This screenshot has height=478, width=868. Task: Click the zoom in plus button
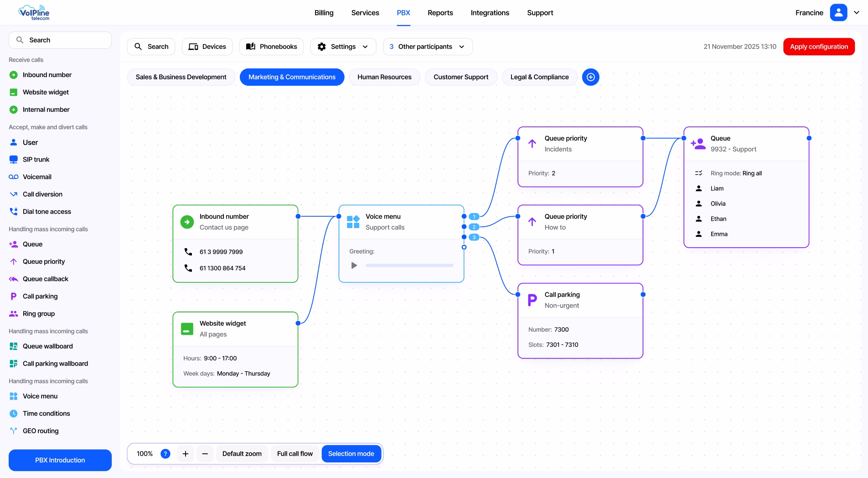(x=186, y=454)
